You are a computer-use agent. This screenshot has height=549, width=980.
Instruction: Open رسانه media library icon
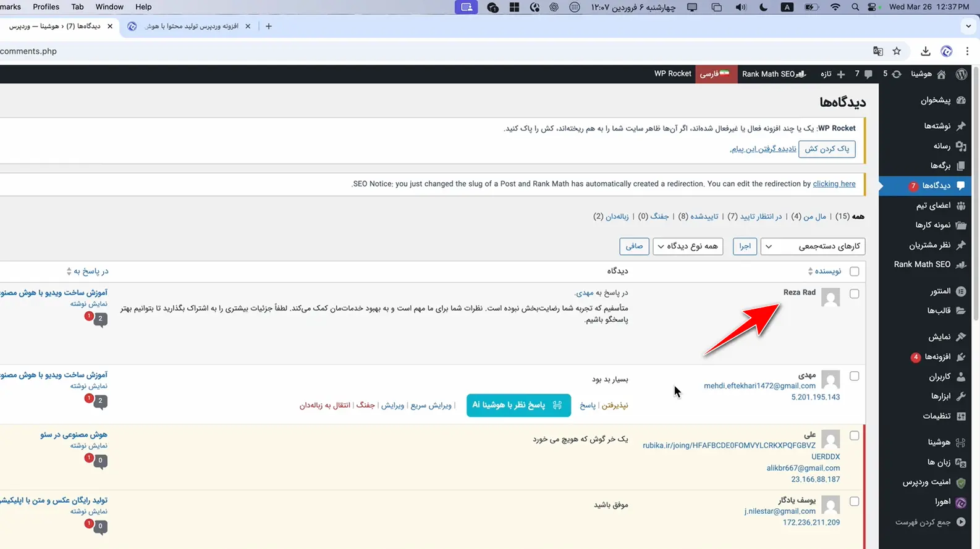961,146
